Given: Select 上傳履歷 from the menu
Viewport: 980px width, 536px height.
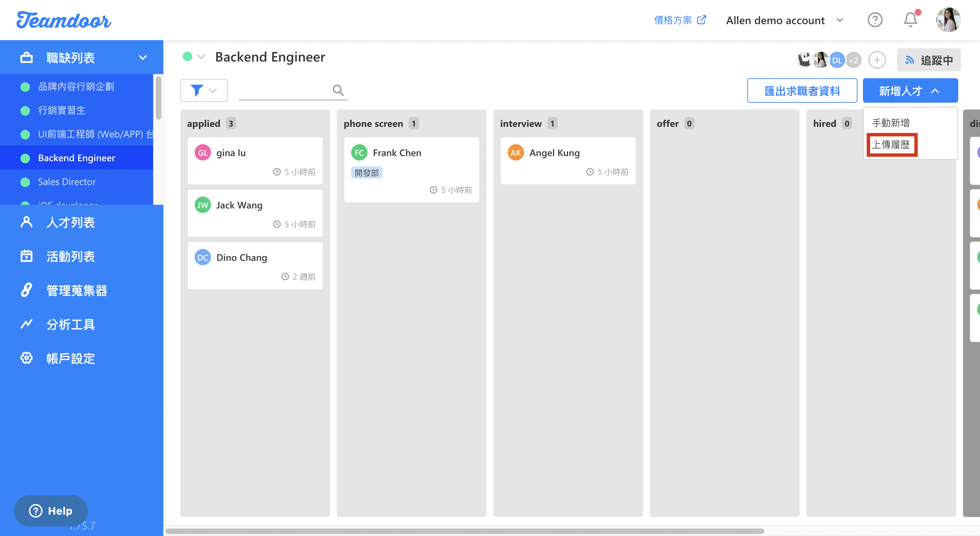Looking at the screenshot, I should click(x=891, y=145).
